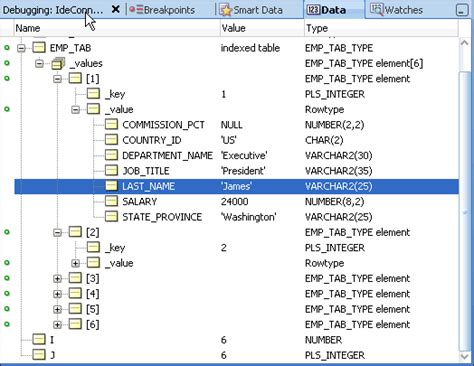Expand element [3] node
474x366 pixels.
[x=57, y=279]
